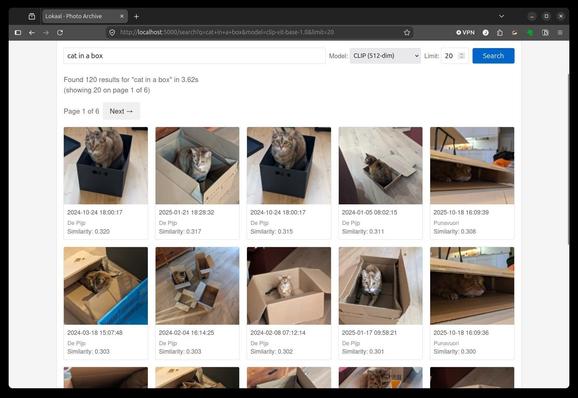
Task: Expand the list all tabs chevron
Action: (x=501, y=16)
